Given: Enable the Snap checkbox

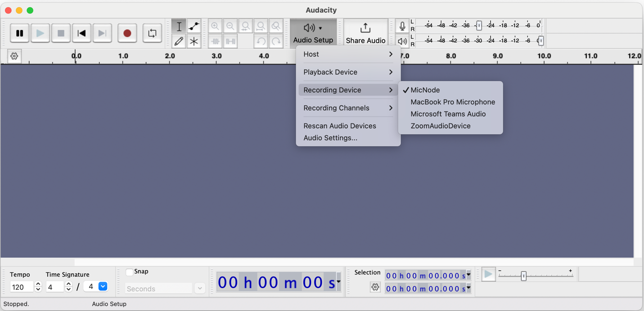Looking at the screenshot, I should (129, 271).
